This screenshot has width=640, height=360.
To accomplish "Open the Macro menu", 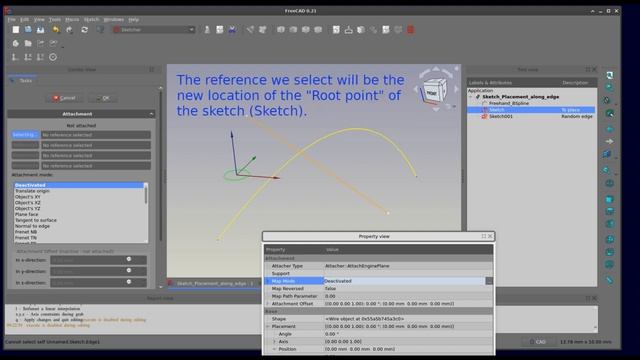I will coord(72,19).
